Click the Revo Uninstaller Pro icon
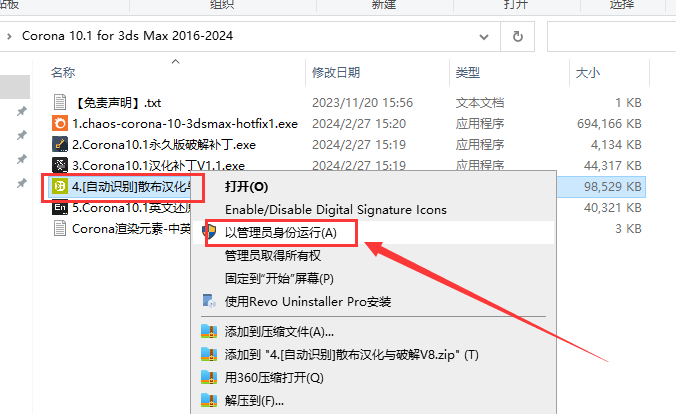Screen dimensions: 676x414 coord(210,301)
